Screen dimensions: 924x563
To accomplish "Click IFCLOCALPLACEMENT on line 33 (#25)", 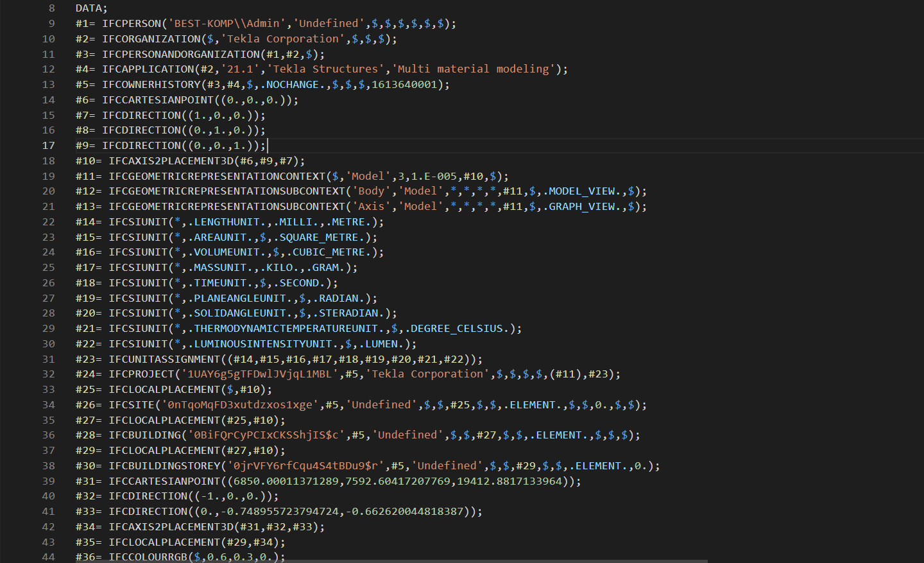I will [x=164, y=390].
